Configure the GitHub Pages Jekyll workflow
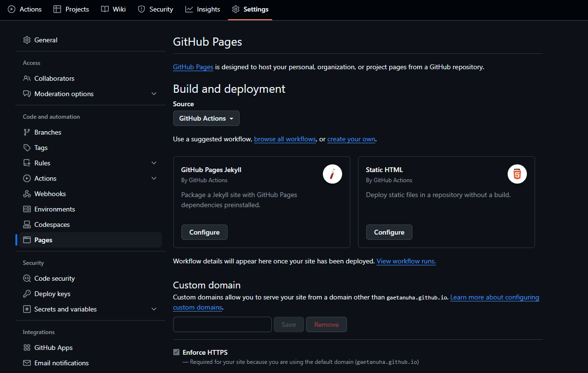Viewport: 588px width, 373px height. pos(205,232)
